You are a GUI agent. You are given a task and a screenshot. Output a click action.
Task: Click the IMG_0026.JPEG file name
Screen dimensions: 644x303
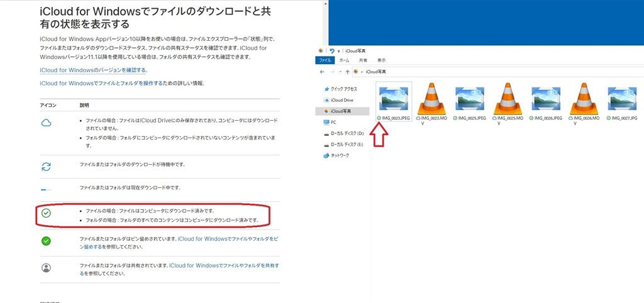548,118
